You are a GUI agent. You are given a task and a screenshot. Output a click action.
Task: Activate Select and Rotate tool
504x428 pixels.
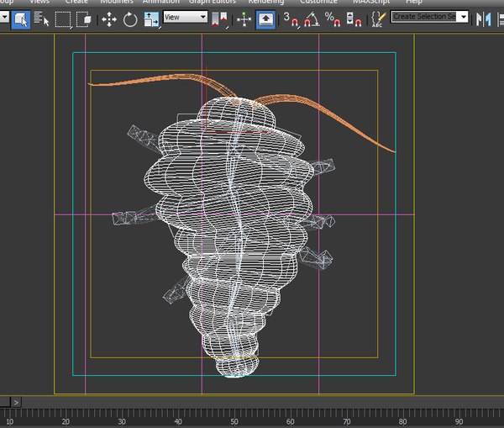tap(130, 19)
